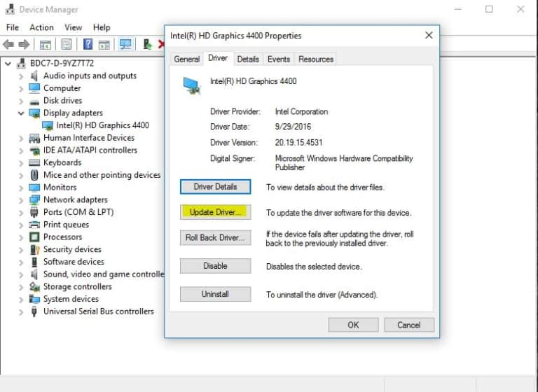Viewport: 538px width, 392px height.
Task: Expand the Audio inputs and outputs category
Action: coord(21,76)
